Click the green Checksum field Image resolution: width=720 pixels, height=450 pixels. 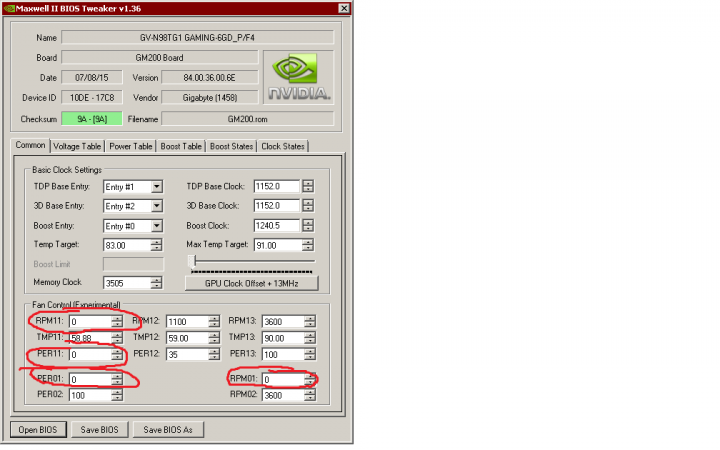[x=92, y=119]
